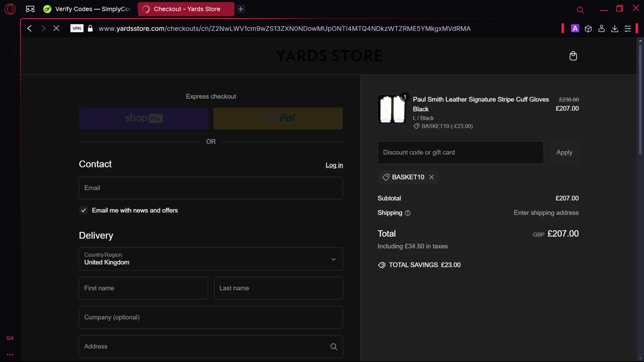The image size is (644, 362).
Task: Open the downloads panel
Action: coord(615,28)
